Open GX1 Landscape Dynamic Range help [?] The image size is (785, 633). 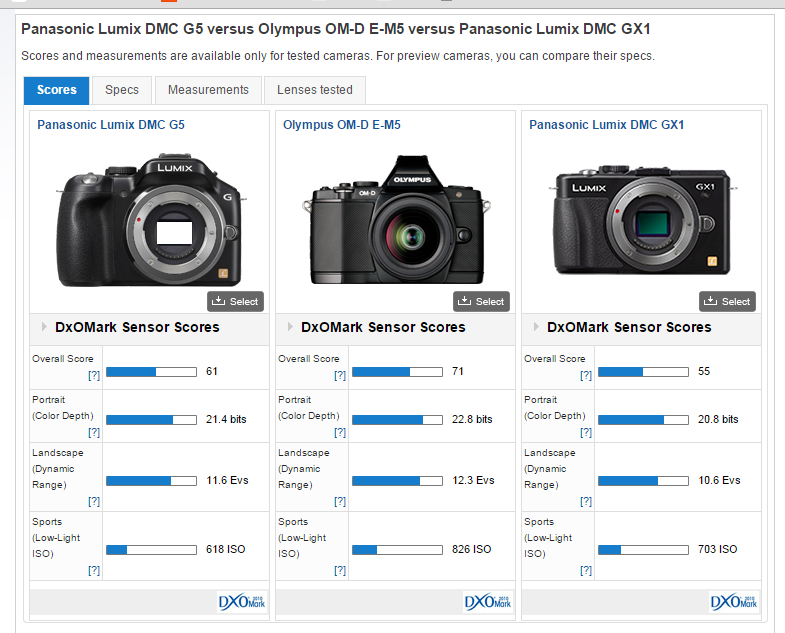[586, 501]
